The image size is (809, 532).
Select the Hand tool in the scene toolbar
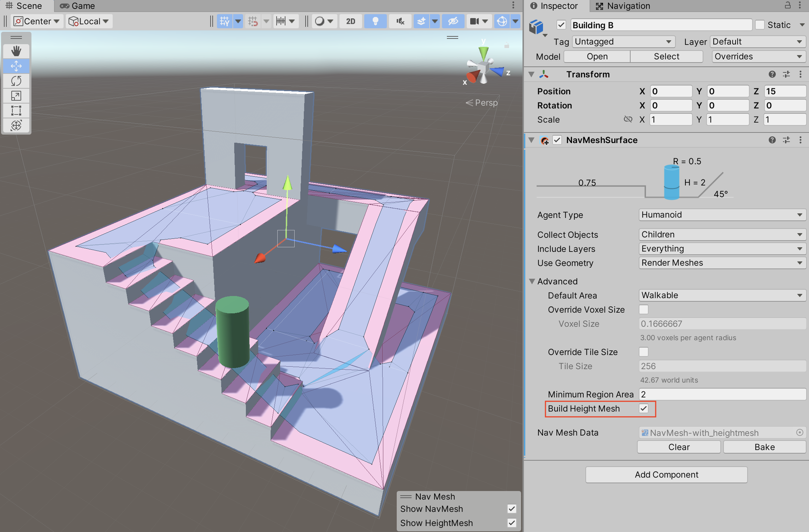pos(16,51)
